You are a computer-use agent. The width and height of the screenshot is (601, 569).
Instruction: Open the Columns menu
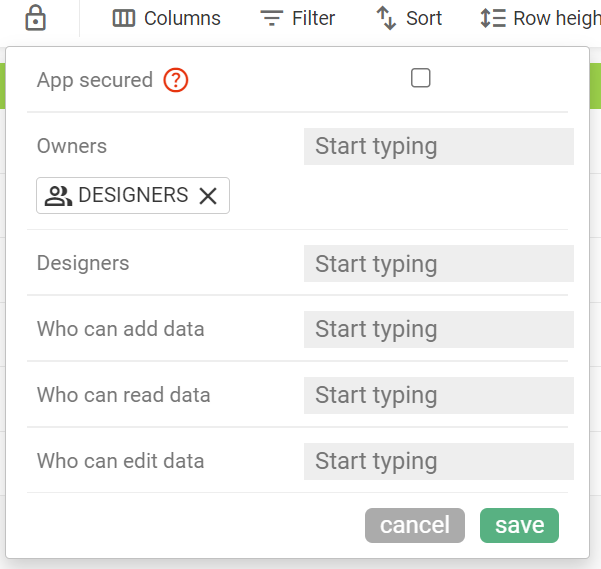[x=166, y=18]
